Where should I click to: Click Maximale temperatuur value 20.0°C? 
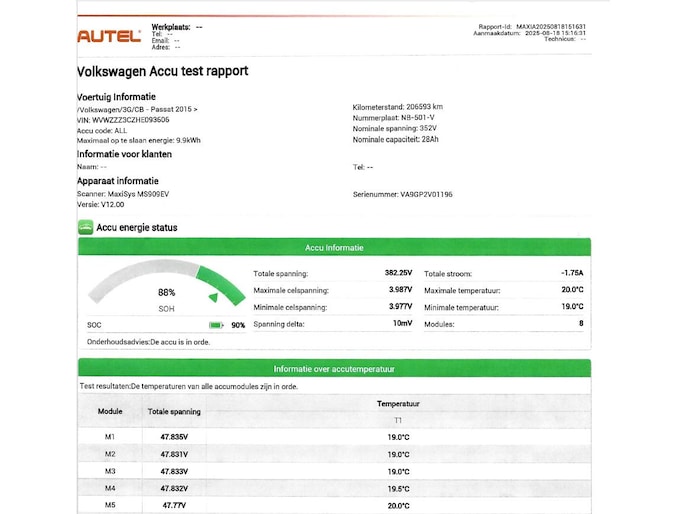click(x=572, y=290)
